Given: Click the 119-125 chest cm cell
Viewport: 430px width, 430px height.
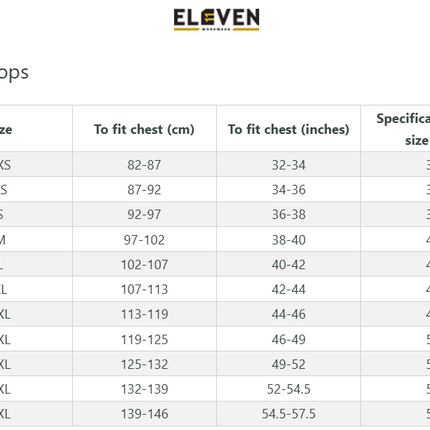Looking at the screenshot, I should click(144, 339).
